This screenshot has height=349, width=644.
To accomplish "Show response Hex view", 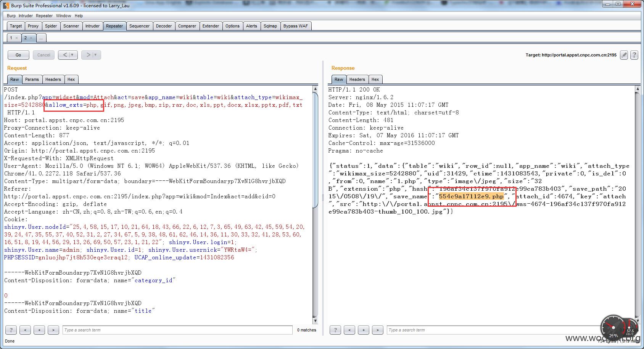I will (x=375, y=79).
